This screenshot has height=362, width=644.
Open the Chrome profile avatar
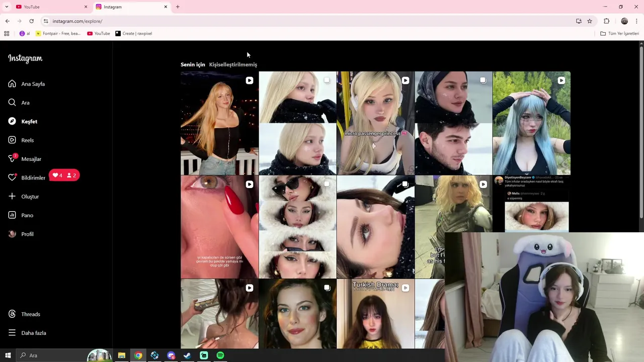tap(624, 21)
